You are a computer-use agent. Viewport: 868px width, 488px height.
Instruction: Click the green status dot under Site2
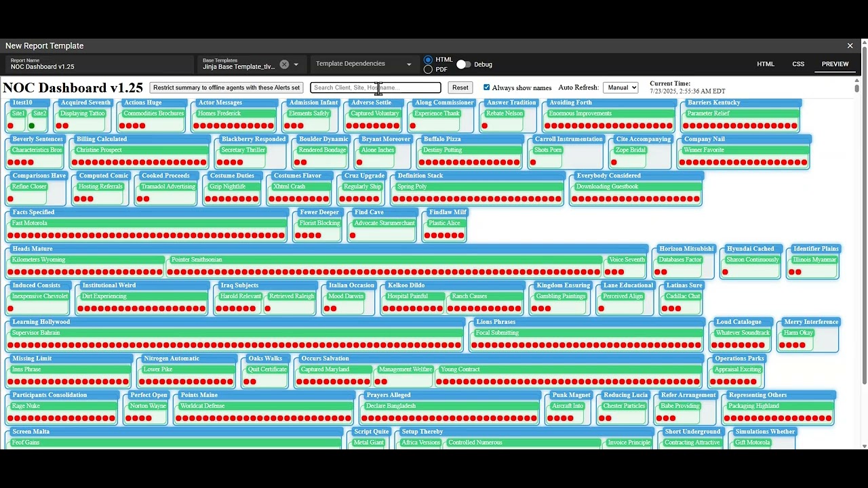tap(32, 125)
